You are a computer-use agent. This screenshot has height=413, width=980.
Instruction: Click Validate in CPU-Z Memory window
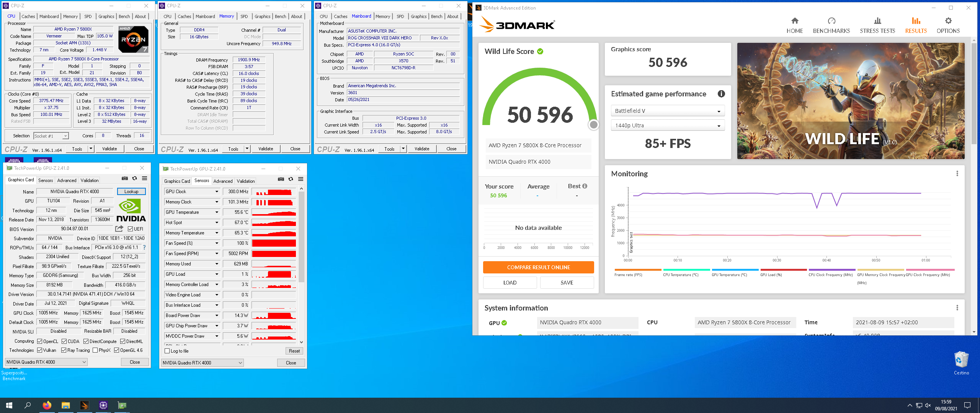266,149
